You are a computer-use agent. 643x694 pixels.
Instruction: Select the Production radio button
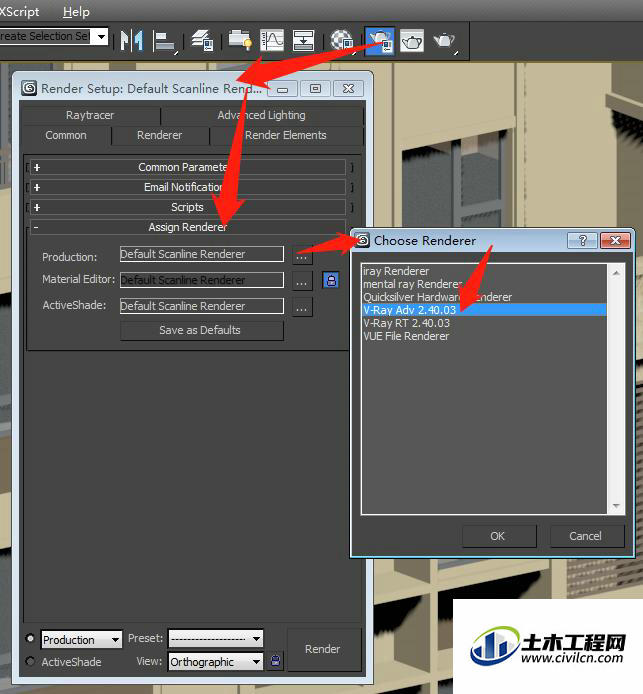point(30,638)
